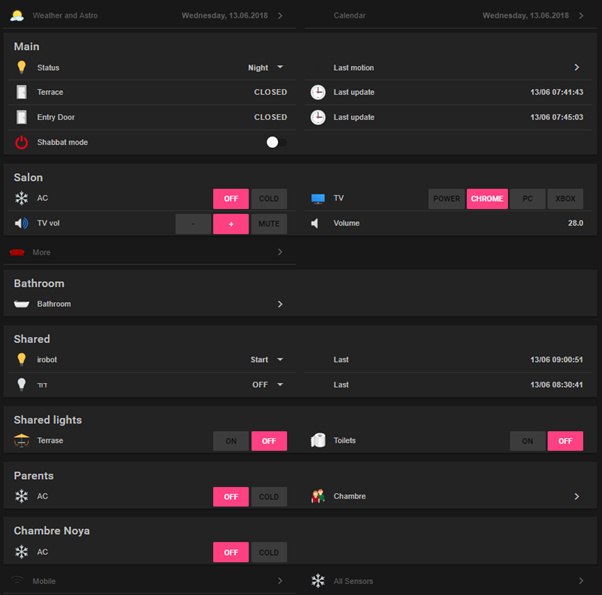Image resolution: width=602 pixels, height=595 pixels.
Task: Open the Mobile page chevron
Action: [280, 581]
